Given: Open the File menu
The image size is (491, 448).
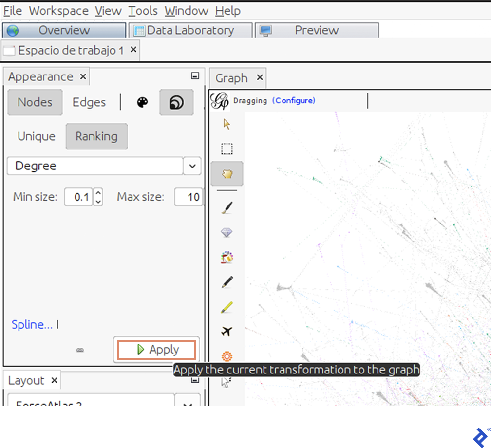Looking at the screenshot, I should click(13, 11).
